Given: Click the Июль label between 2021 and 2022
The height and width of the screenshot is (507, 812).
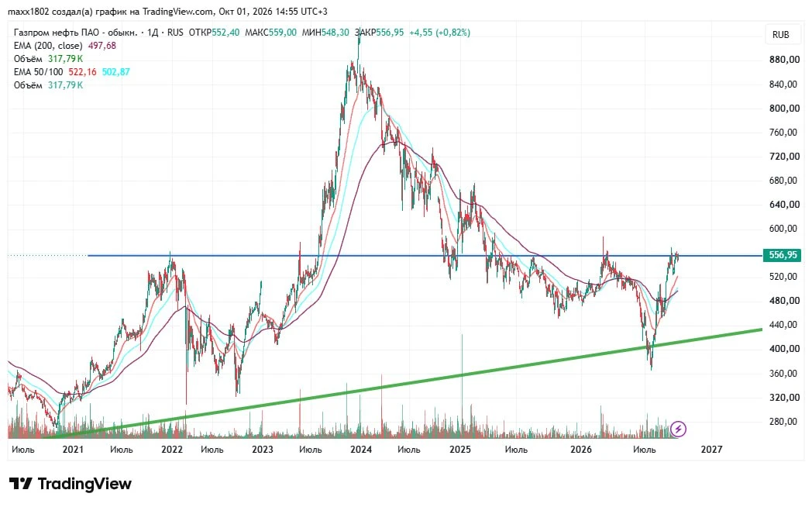Looking at the screenshot, I should pos(121,450).
